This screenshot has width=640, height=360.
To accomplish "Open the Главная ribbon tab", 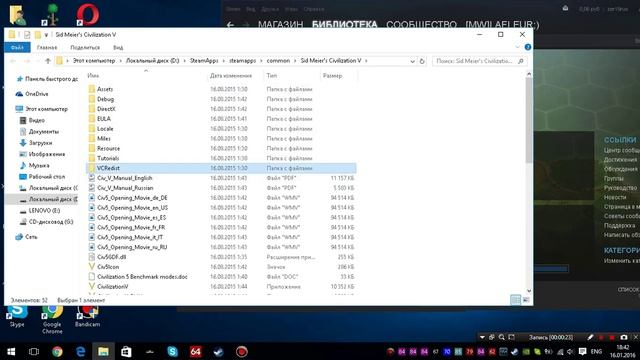I will click(x=47, y=47).
